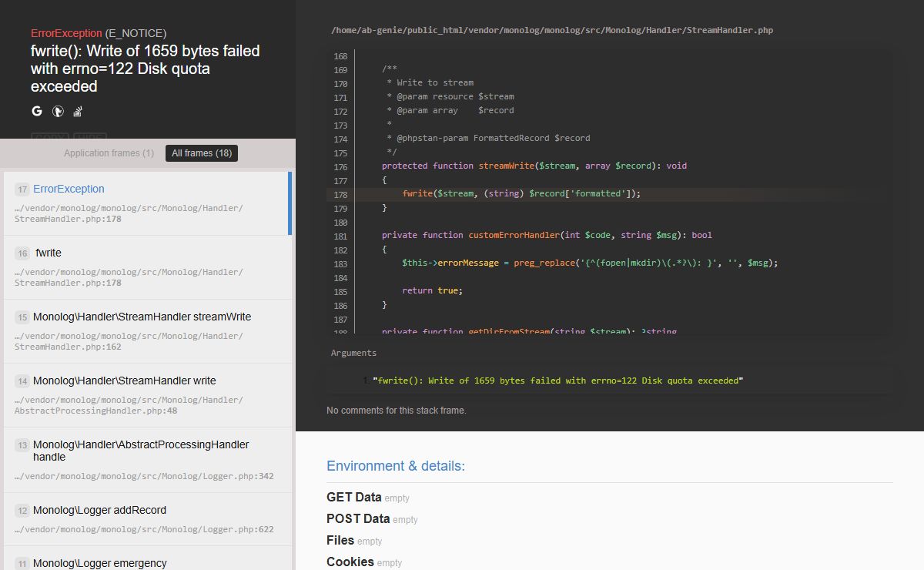This screenshot has width=924, height=570.
Task: Click the argument string about Disk quota exceeded
Action: click(557, 381)
